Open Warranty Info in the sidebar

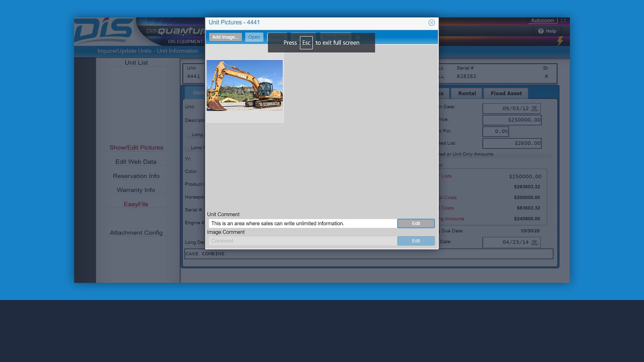[136, 190]
